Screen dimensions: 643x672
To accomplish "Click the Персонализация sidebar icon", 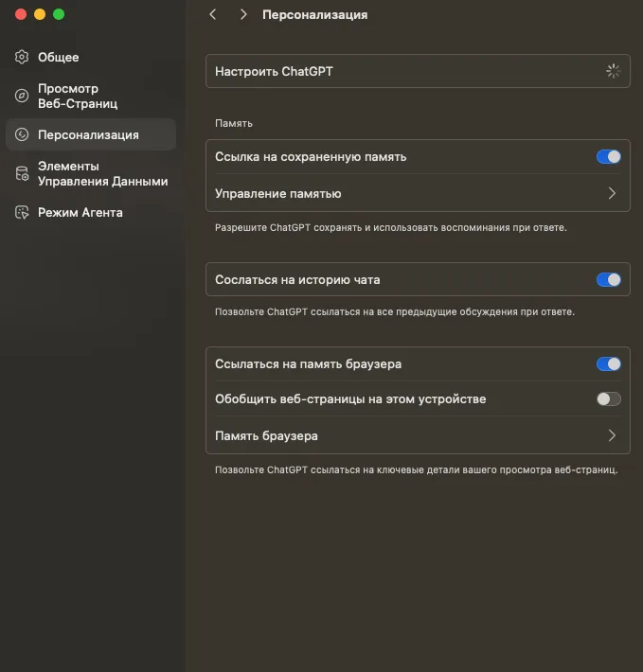I will [x=22, y=135].
